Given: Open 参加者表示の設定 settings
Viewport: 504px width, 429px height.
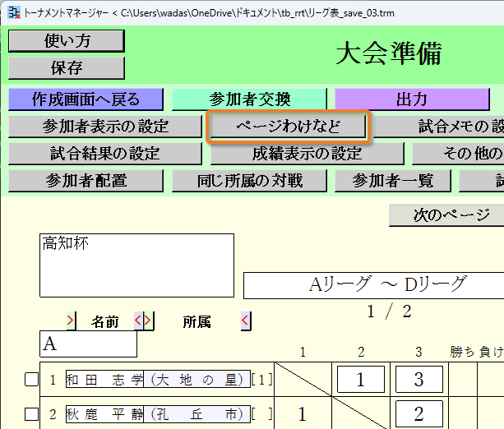Looking at the screenshot, I should (x=105, y=127).
